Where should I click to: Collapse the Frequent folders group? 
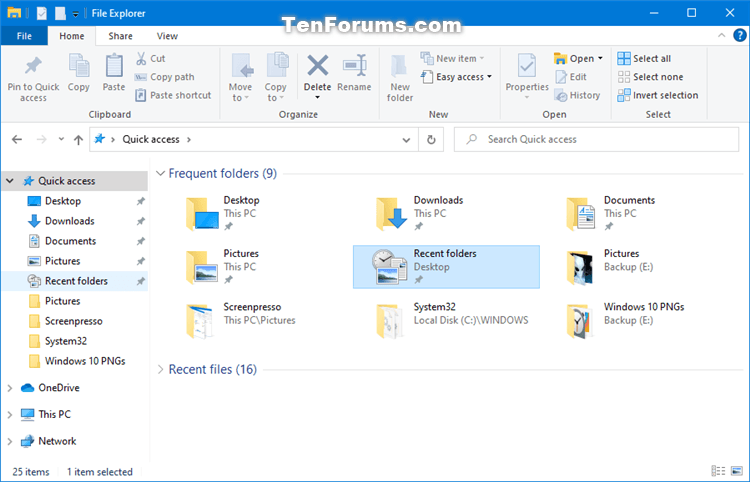(x=161, y=173)
